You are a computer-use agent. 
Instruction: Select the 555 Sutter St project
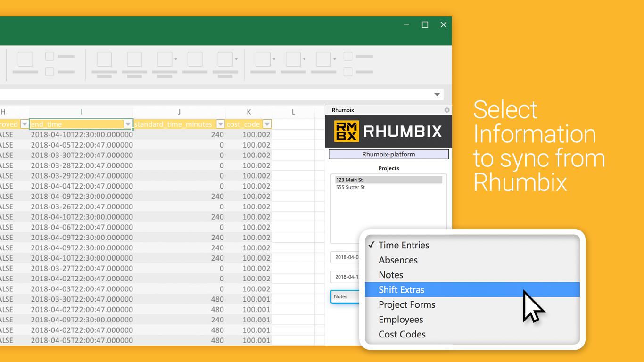(x=388, y=187)
